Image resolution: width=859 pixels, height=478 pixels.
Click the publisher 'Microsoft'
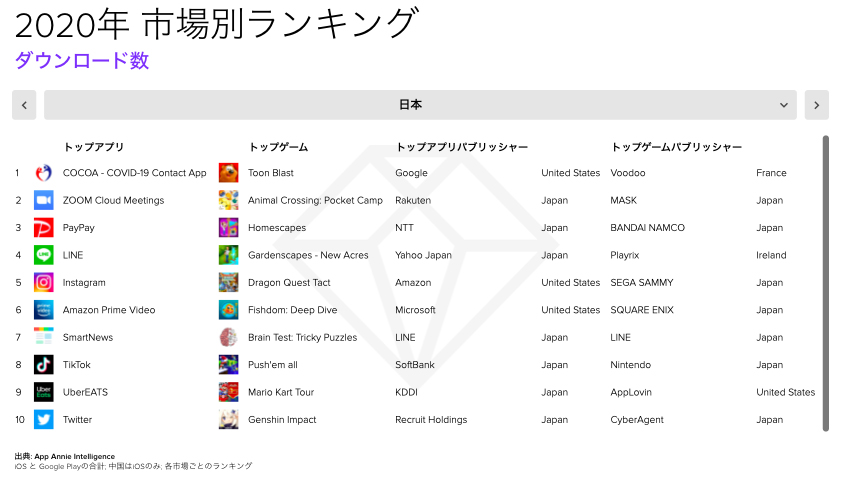point(415,310)
